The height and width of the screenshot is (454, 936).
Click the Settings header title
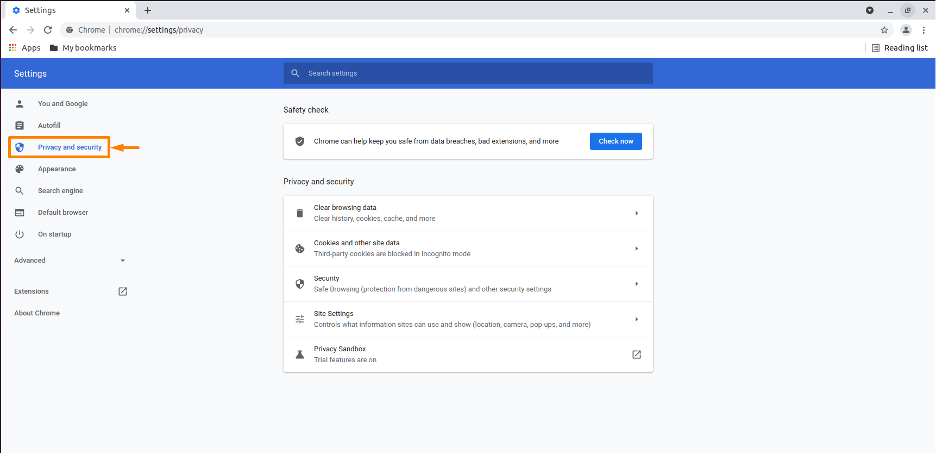30,74
